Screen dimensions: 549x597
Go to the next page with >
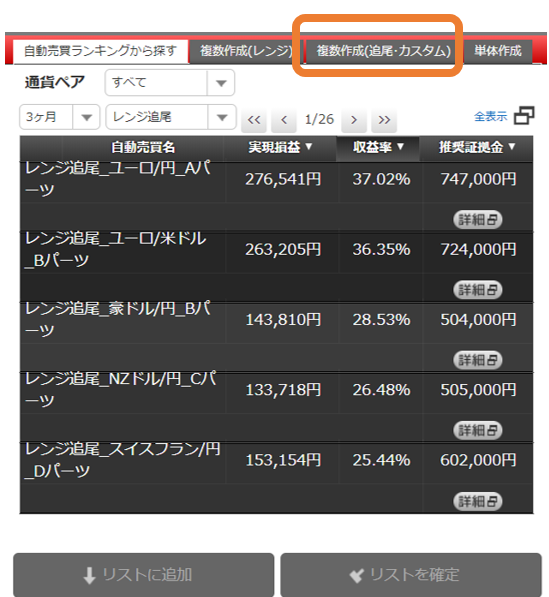tap(354, 120)
